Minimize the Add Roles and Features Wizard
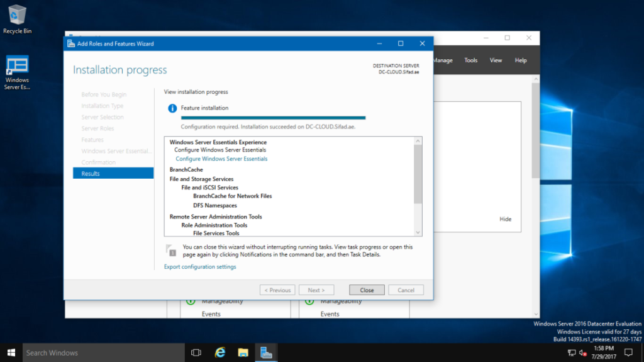 coord(379,43)
